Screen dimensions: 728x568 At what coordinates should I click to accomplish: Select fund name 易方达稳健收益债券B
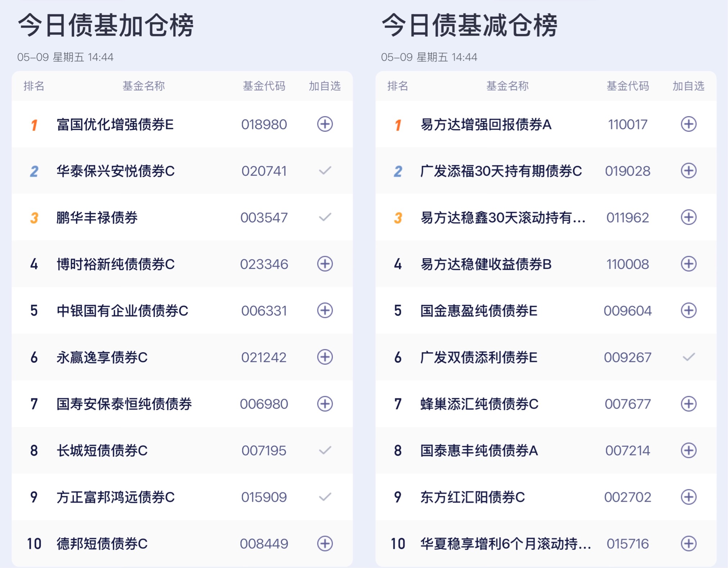[486, 264]
